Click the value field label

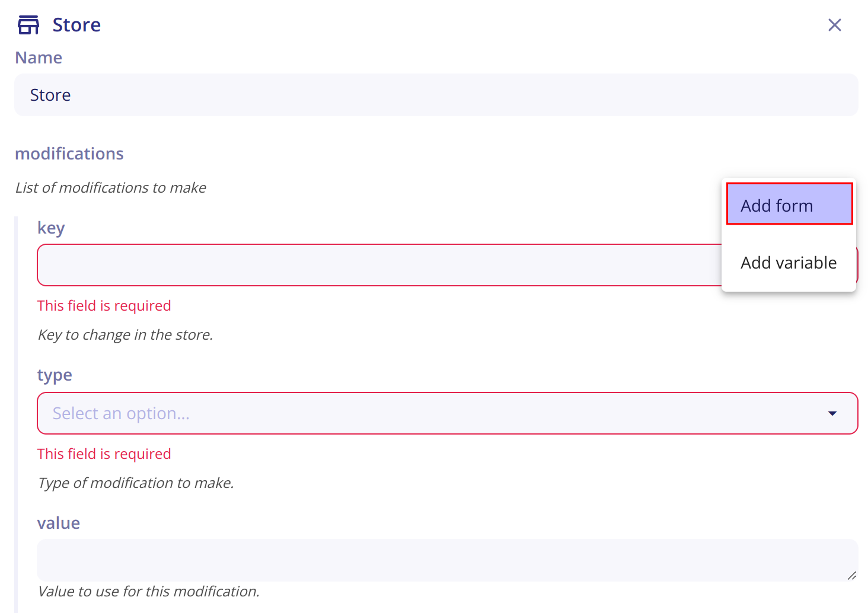(x=59, y=523)
